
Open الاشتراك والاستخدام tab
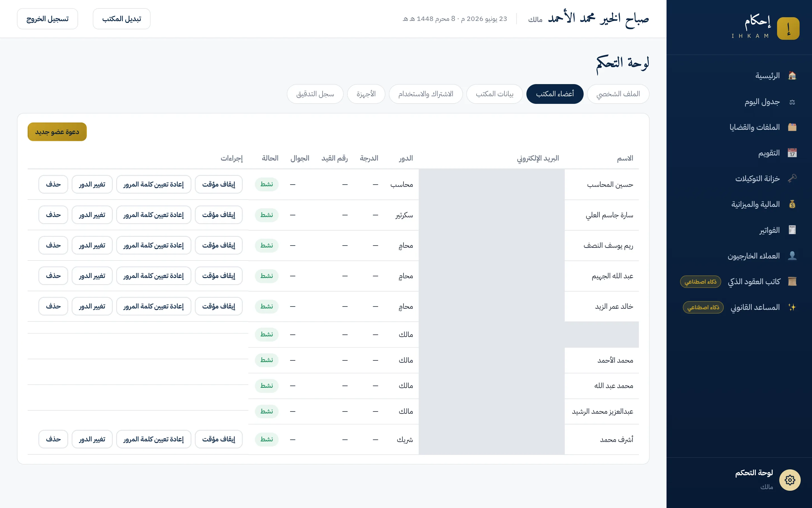pos(425,94)
